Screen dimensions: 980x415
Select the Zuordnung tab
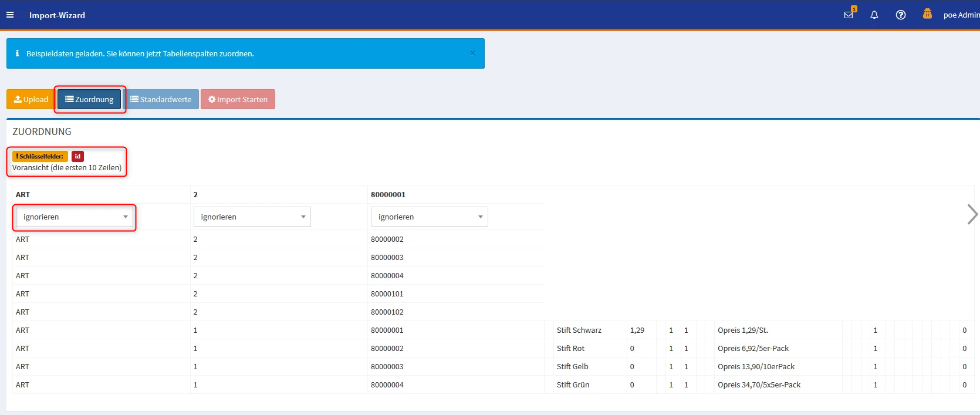[89, 99]
